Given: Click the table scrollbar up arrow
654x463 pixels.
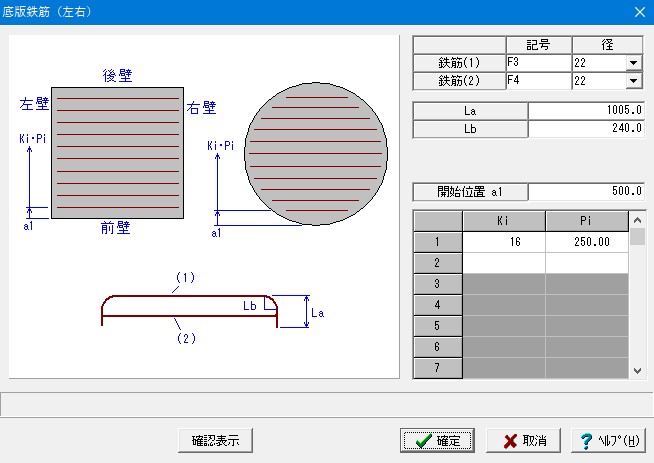Looking at the screenshot, I should pyautogui.click(x=637, y=219).
